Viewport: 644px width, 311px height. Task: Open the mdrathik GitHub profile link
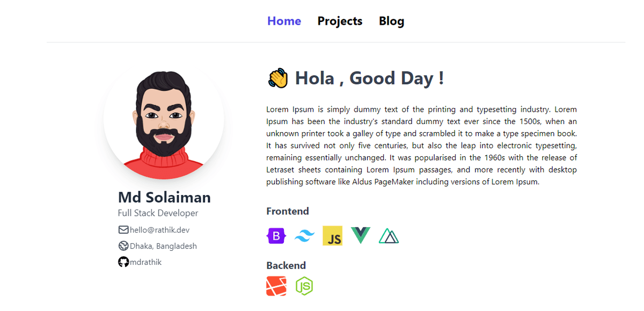point(145,262)
